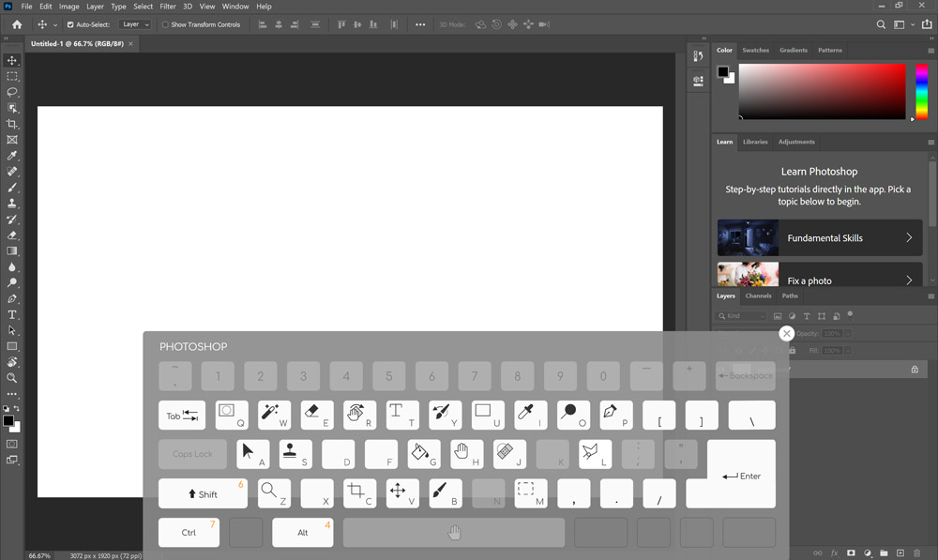
Task: Open the Learn panel flyout menu
Action: point(930,143)
